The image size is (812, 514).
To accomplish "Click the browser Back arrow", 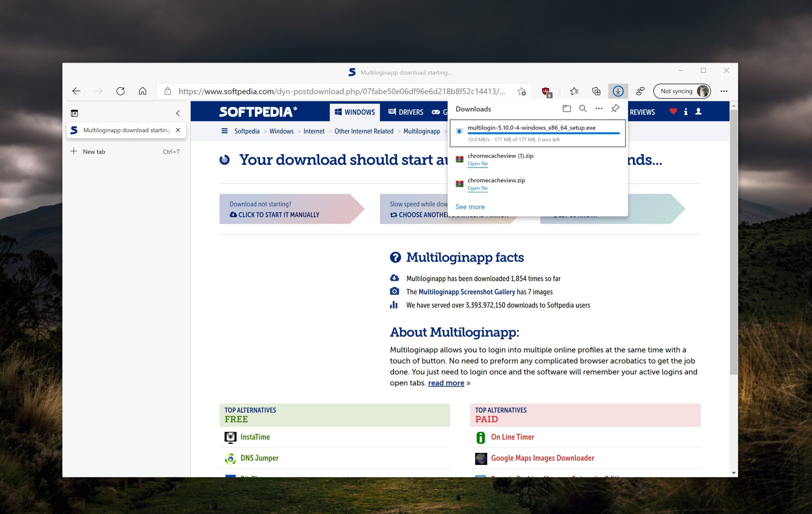I will [76, 91].
